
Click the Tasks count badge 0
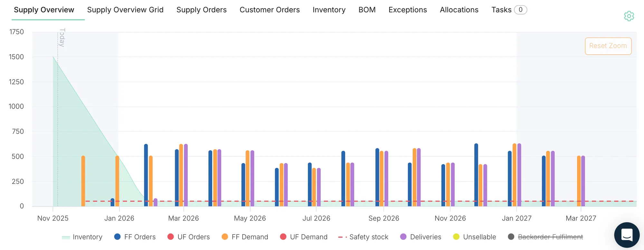520,10
